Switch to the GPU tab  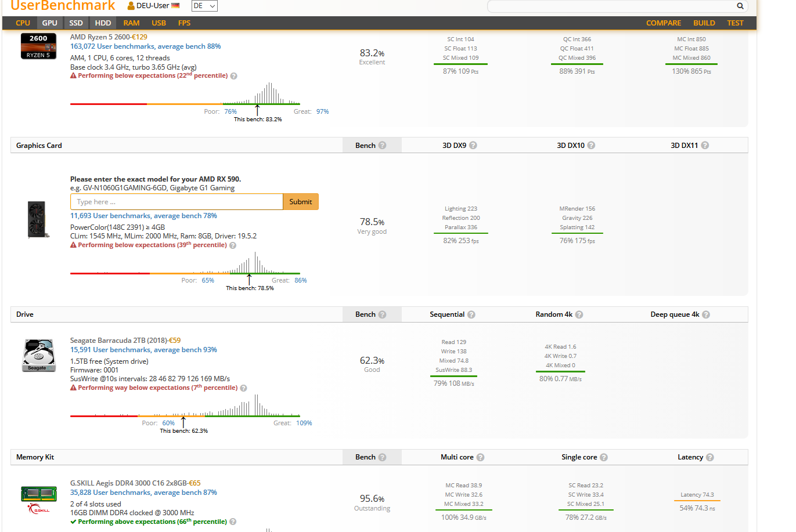pos(50,23)
